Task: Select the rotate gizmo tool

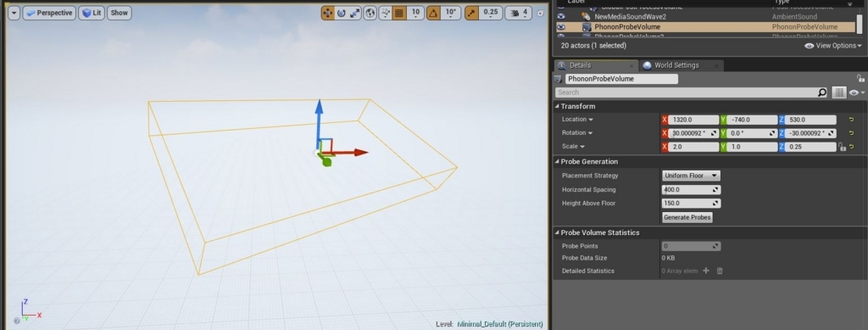Action: coord(341,13)
